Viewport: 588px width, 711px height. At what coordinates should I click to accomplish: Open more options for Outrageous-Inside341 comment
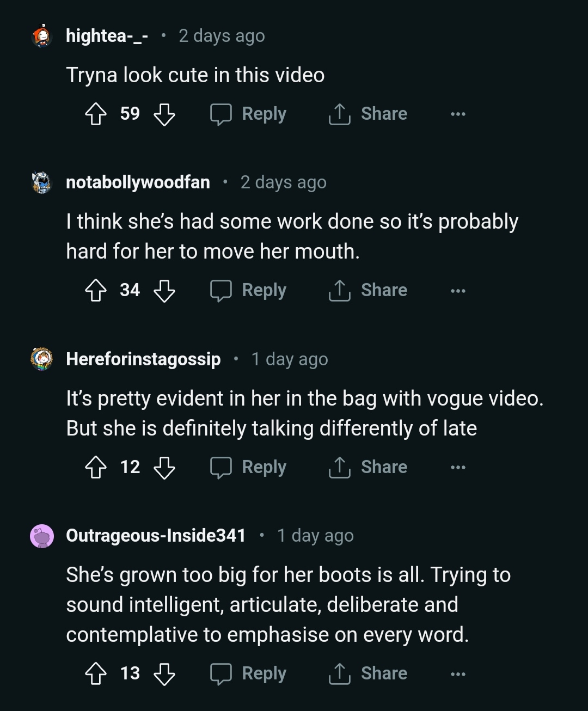click(458, 674)
